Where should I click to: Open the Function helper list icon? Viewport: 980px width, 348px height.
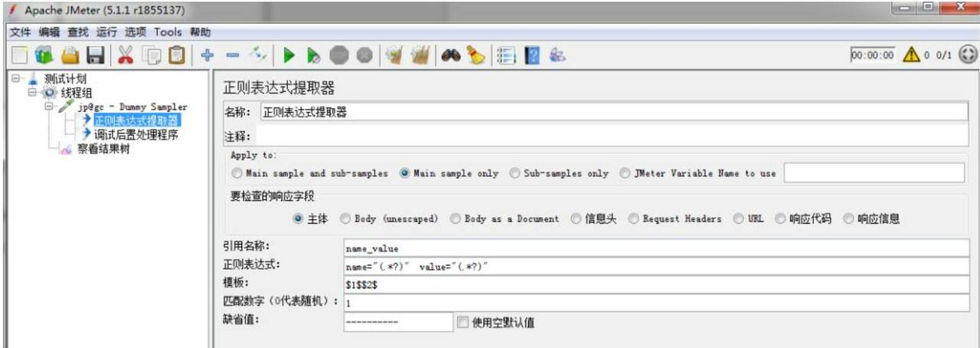pyautogui.click(x=506, y=55)
